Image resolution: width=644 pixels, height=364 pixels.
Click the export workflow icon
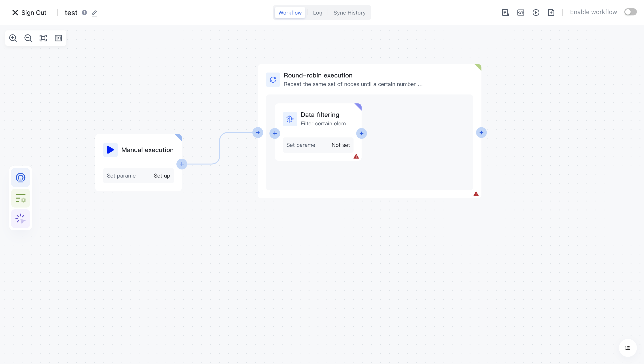pyautogui.click(x=551, y=12)
